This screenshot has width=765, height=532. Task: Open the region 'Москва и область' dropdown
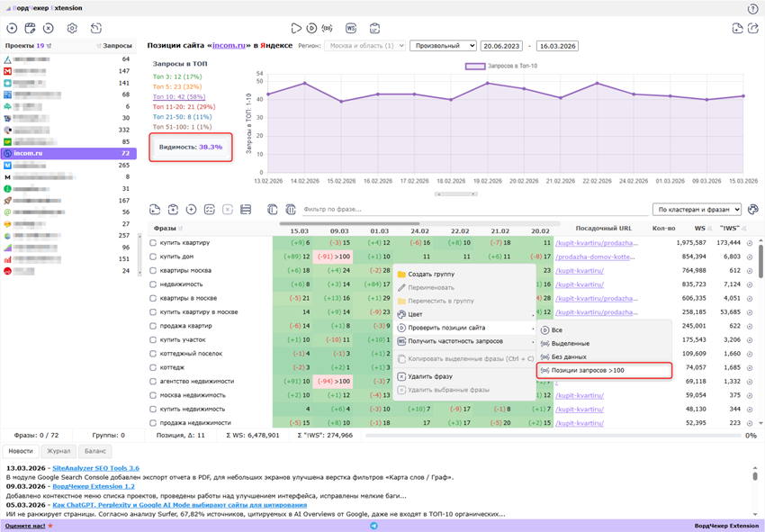(x=364, y=46)
